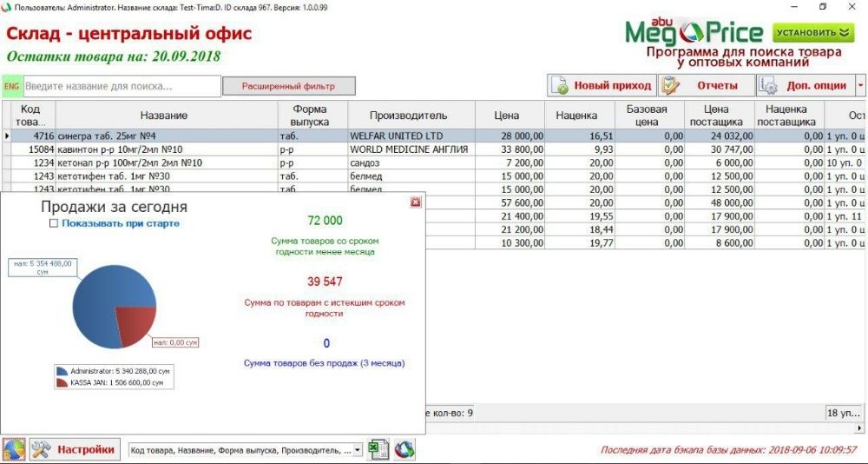The width and height of the screenshot is (868, 464).
Task: Select row кавинтон р-р 10мг/2мл №10
Action: pyautogui.click(x=435, y=149)
